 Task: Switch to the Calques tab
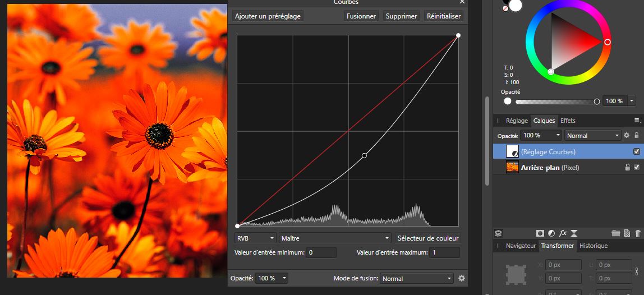tap(544, 121)
